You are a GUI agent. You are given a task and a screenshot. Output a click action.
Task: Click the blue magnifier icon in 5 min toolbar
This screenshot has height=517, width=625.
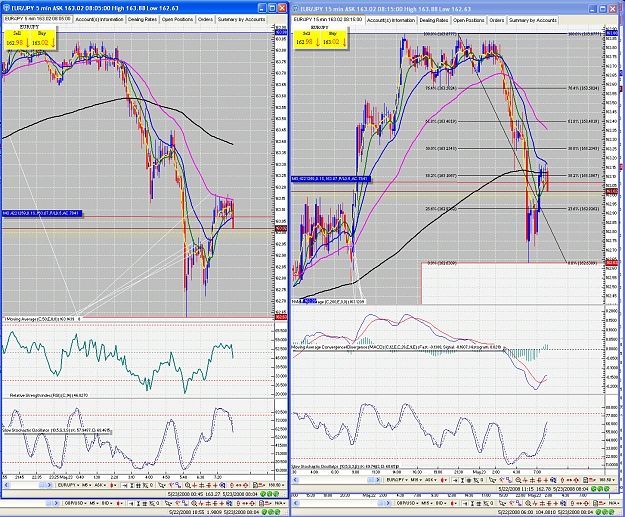tap(222, 485)
